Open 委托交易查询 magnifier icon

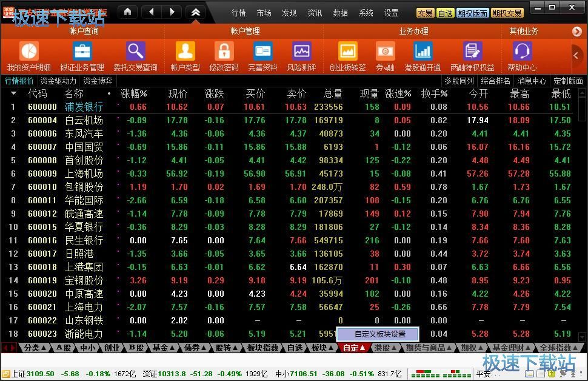(135, 52)
